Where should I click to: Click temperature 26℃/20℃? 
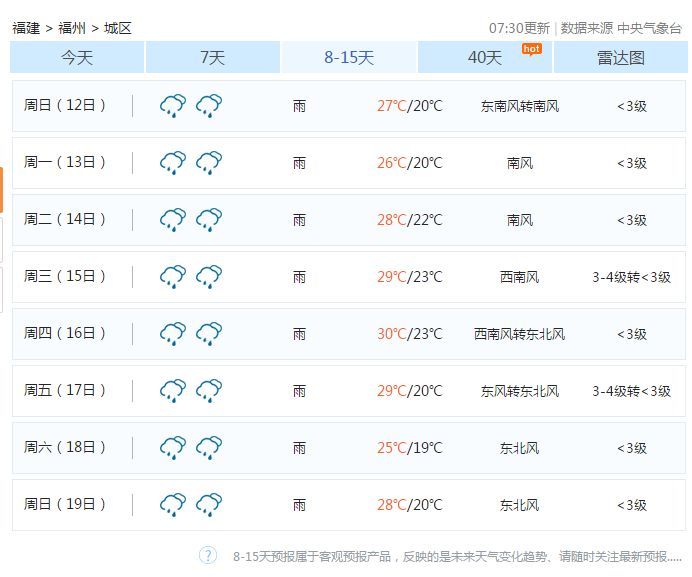(410, 163)
